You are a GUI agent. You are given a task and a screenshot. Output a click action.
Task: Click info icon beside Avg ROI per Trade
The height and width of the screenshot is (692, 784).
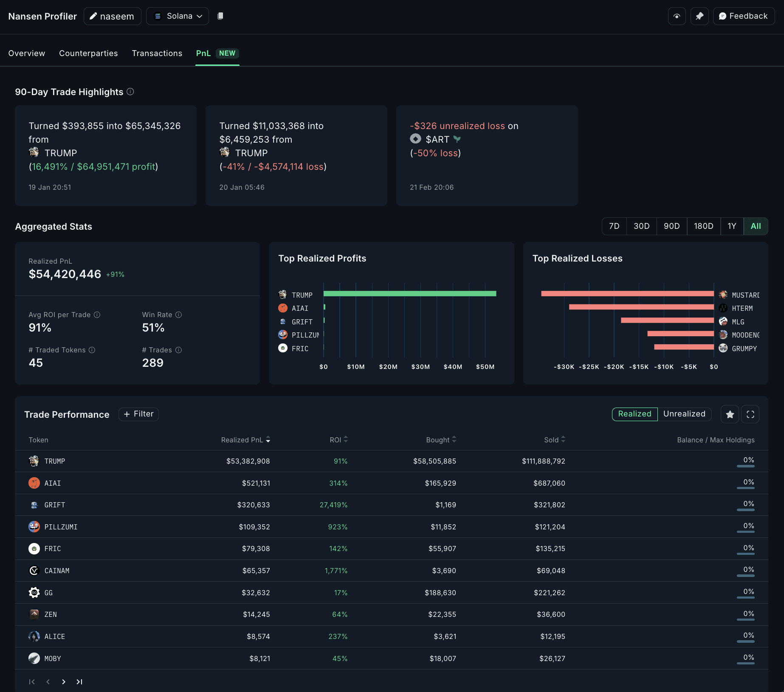97,315
